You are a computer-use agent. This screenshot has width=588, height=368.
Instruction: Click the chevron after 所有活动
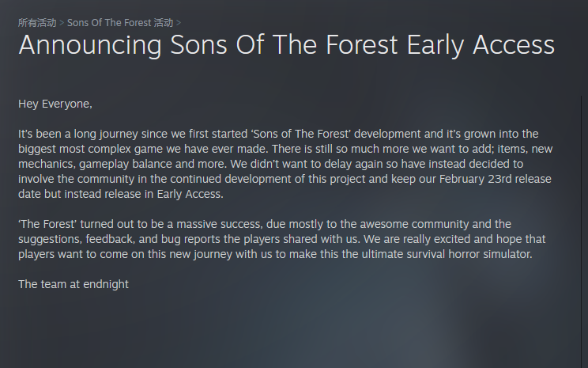pos(62,23)
